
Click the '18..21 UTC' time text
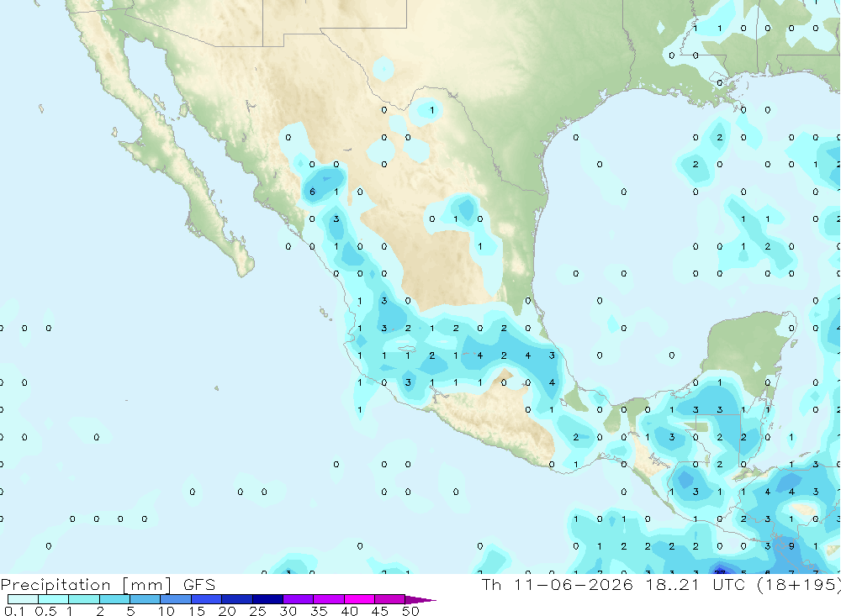[x=696, y=585]
